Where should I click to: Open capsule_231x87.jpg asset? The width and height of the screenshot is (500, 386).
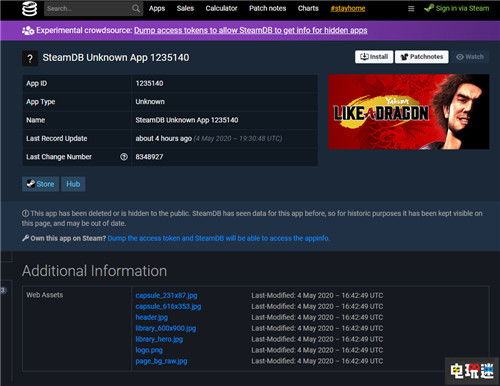point(166,295)
